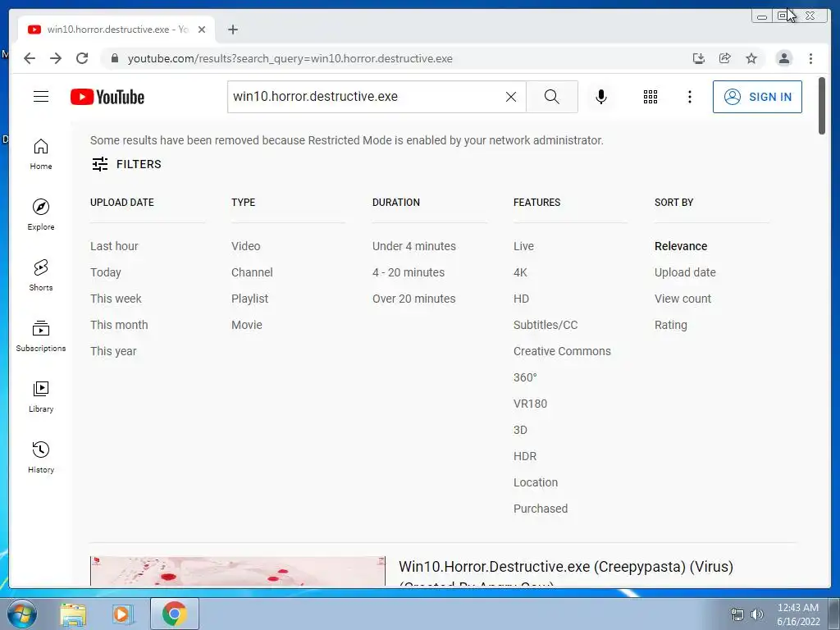The image size is (840, 630).
Task: Click the magnifier search button
Action: click(552, 97)
